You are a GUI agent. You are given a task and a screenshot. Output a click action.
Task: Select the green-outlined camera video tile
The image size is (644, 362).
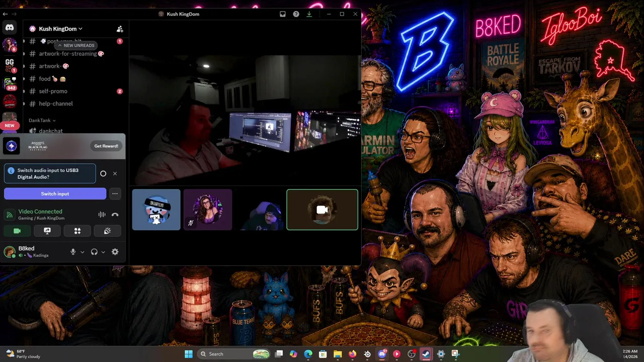(323, 210)
